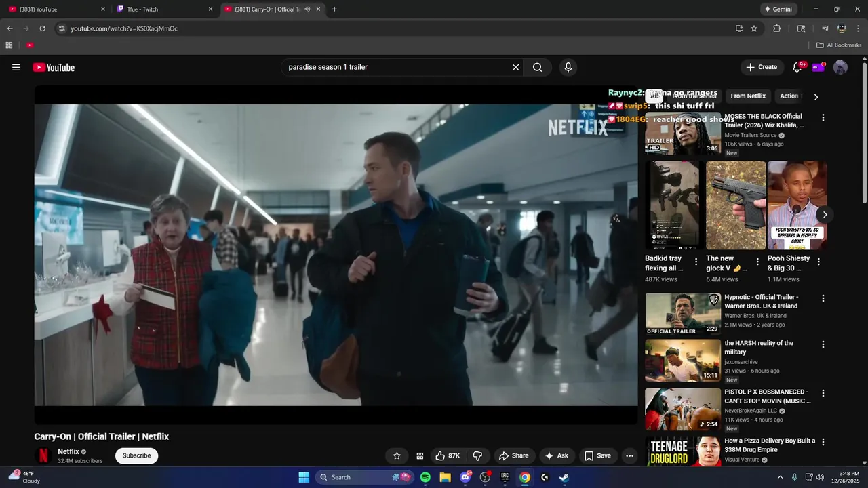The width and height of the screenshot is (868, 488).
Task: Open All Bookmarks folder
Action: [839, 45]
